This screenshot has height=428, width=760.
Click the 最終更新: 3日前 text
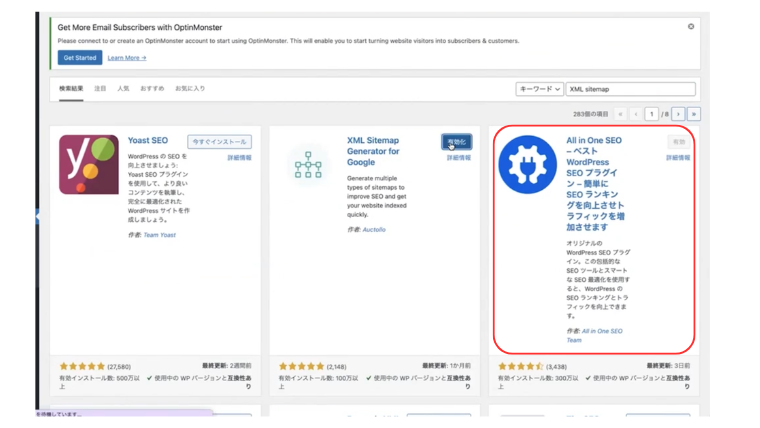[668, 365]
